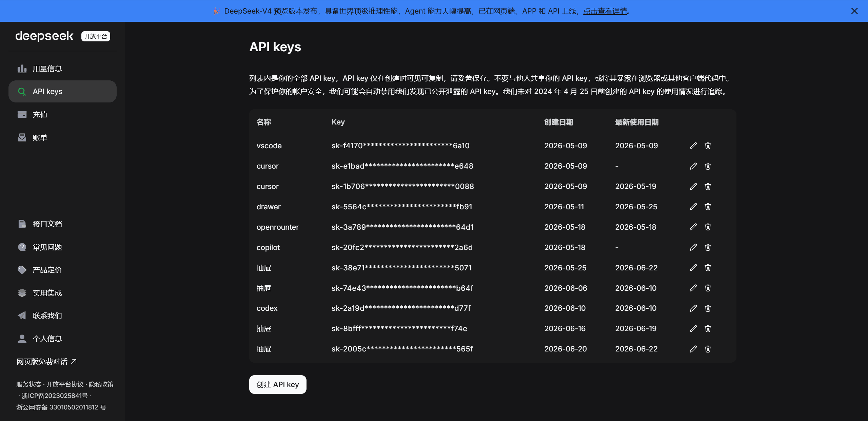Open the 服务状态 footer link

click(28, 384)
